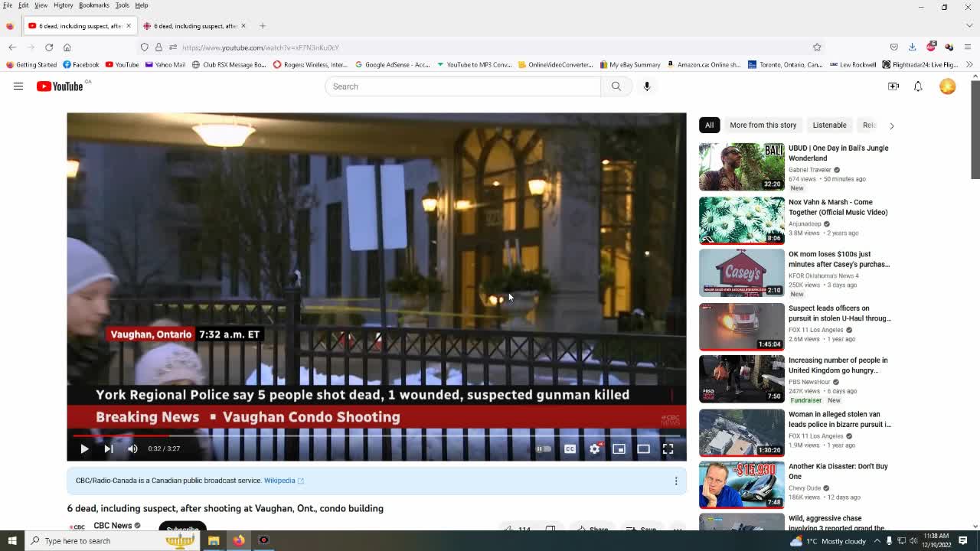Open the Firefox Edit menu

click(x=24, y=5)
